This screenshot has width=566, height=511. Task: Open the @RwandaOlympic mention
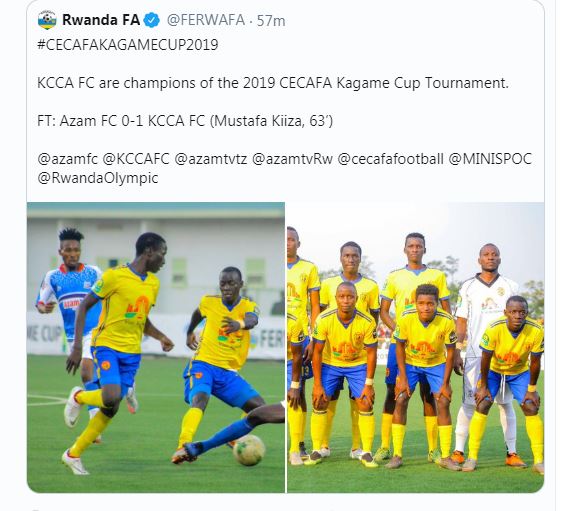pos(98,178)
